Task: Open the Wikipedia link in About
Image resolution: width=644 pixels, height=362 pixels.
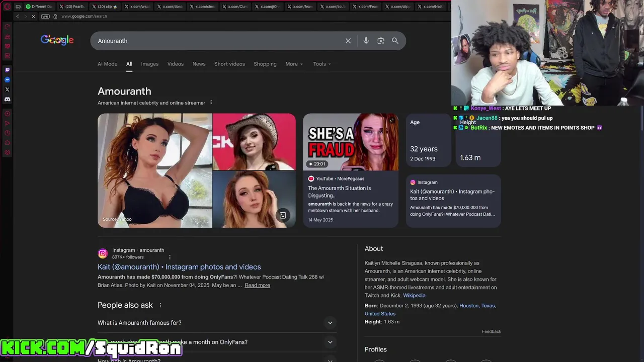Action: coord(414,295)
